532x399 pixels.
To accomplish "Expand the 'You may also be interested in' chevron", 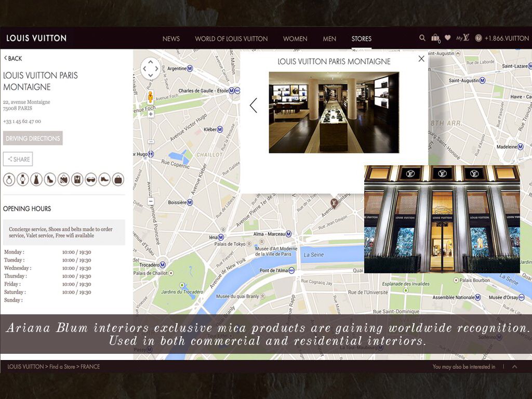I will point(514,367).
